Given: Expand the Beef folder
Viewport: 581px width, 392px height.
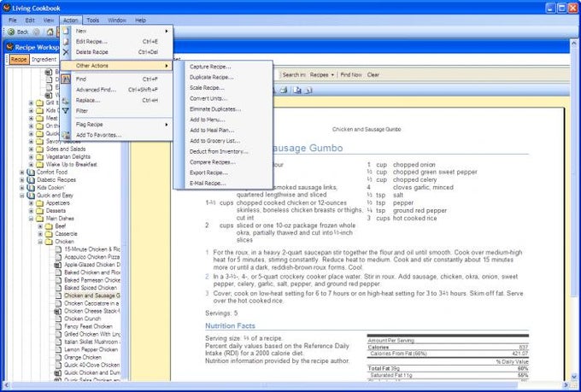Looking at the screenshot, I should click(x=40, y=226).
